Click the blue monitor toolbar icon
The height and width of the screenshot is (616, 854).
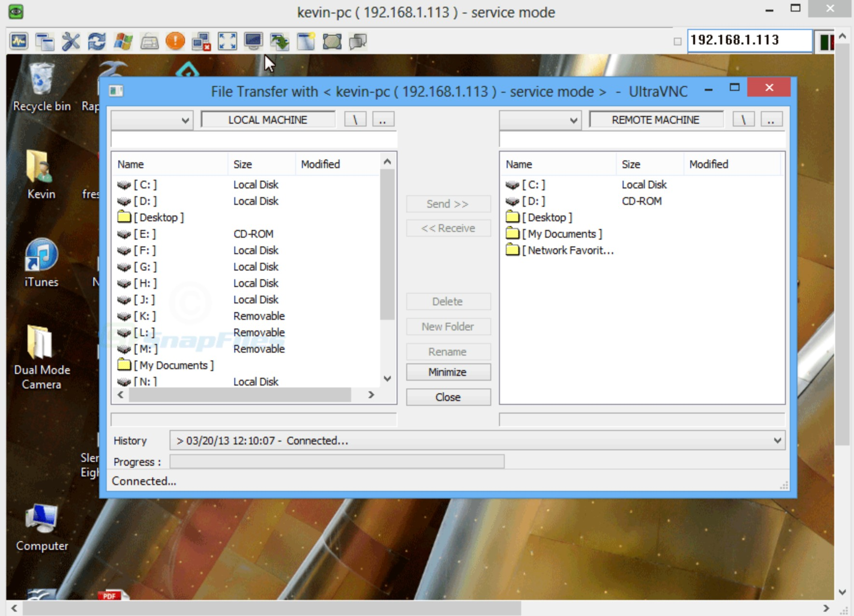tap(254, 41)
